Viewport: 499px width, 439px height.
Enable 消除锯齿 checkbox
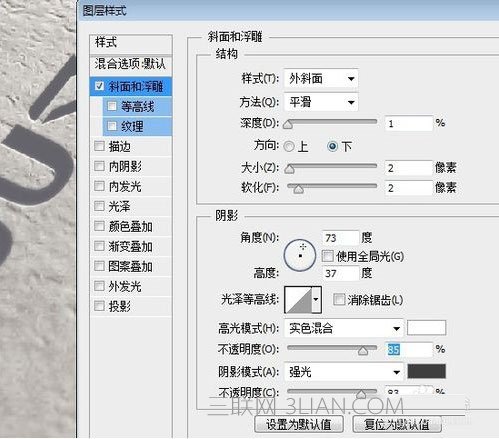(339, 299)
